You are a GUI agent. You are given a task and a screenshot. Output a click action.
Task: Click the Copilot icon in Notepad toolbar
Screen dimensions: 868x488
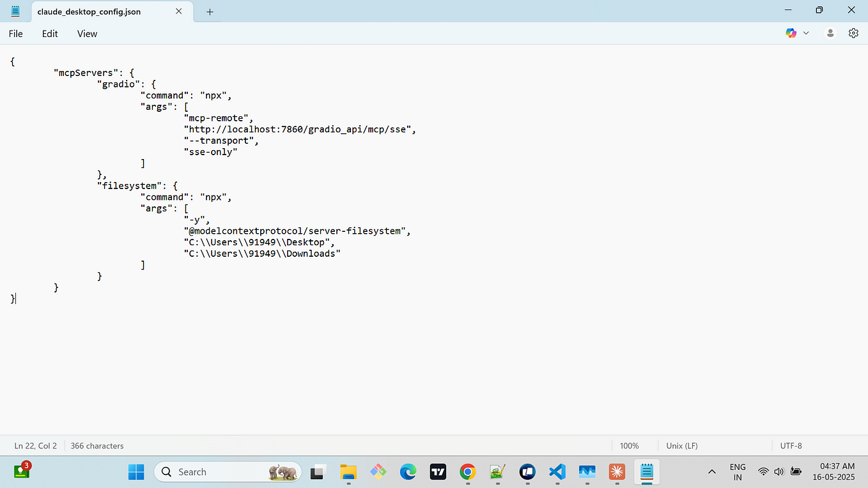click(x=791, y=33)
